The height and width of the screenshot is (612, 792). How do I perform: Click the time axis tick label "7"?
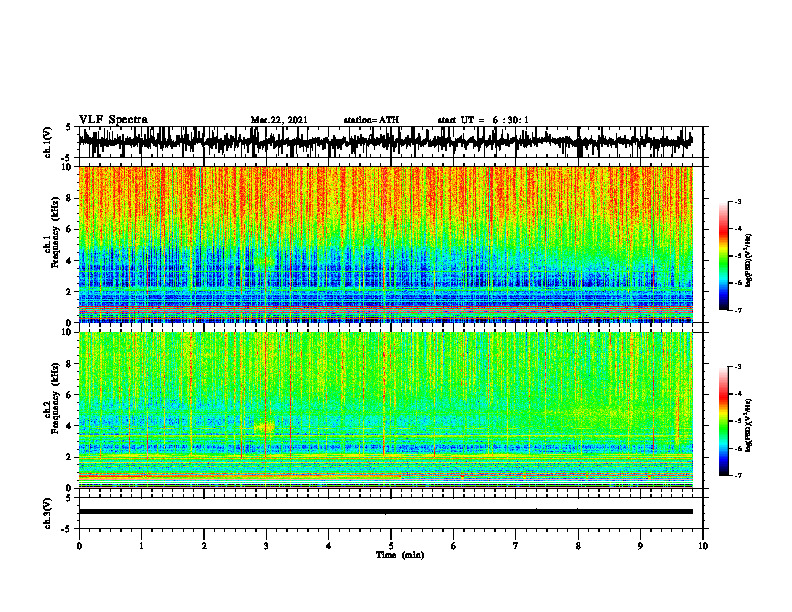(516, 546)
